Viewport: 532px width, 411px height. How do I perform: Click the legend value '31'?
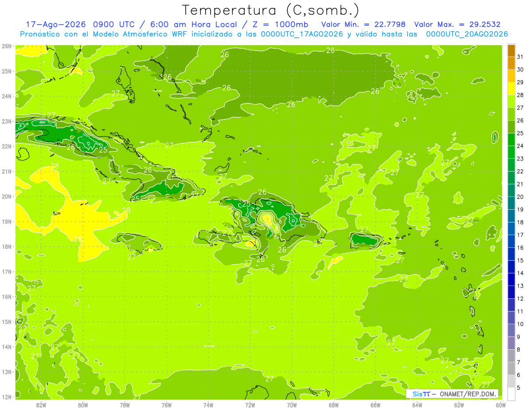[x=520, y=57]
